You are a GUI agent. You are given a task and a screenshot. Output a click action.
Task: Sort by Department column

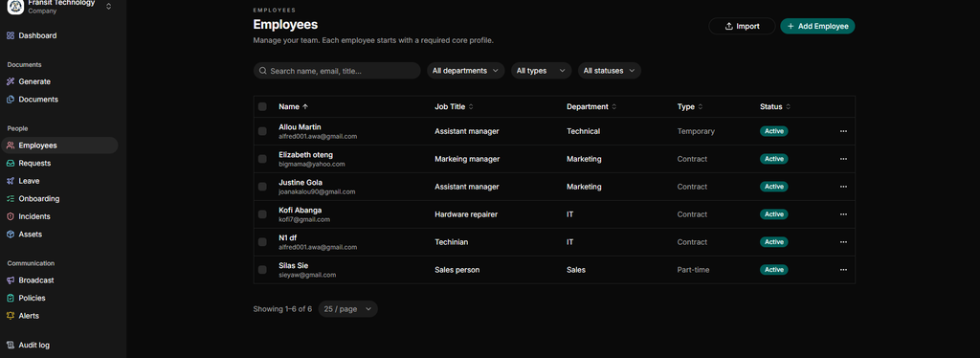(x=591, y=107)
